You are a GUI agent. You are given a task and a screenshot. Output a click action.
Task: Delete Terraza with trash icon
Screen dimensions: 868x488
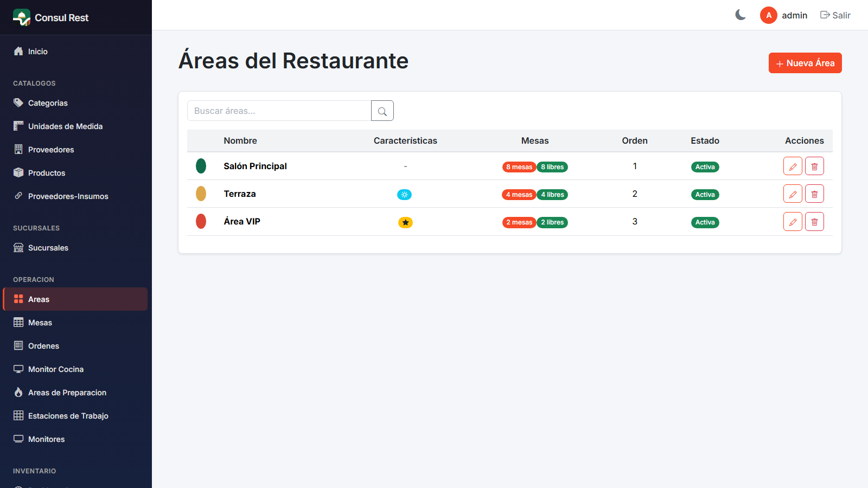pos(814,194)
